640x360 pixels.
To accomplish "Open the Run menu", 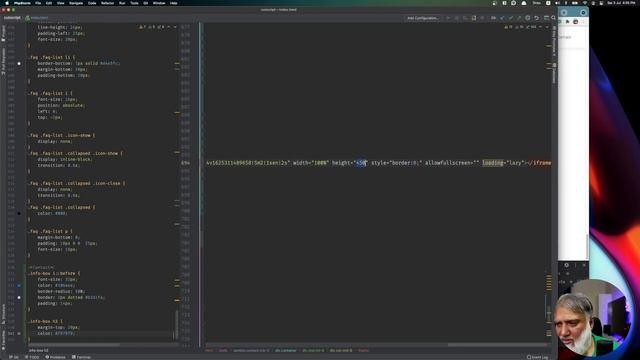I will coord(122,3).
